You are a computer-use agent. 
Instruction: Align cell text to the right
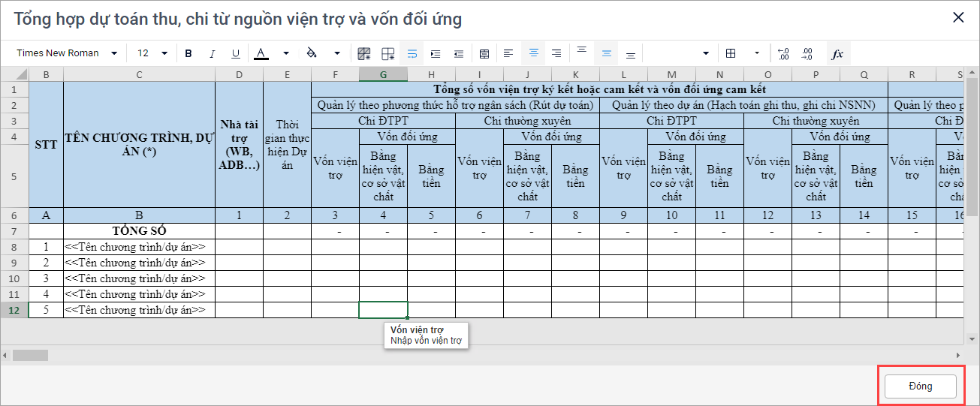(556, 53)
